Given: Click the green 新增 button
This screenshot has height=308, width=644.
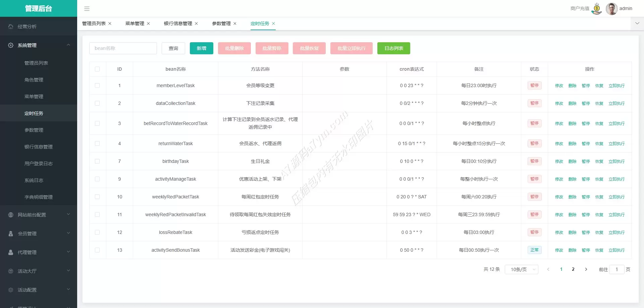Looking at the screenshot, I should coord(201,48).
